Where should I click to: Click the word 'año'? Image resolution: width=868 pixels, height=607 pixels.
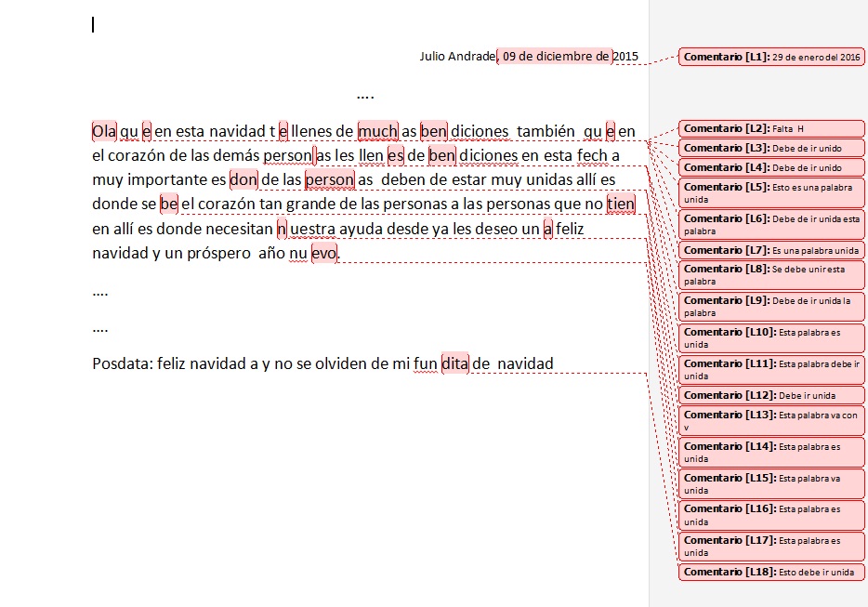[271, 253]
